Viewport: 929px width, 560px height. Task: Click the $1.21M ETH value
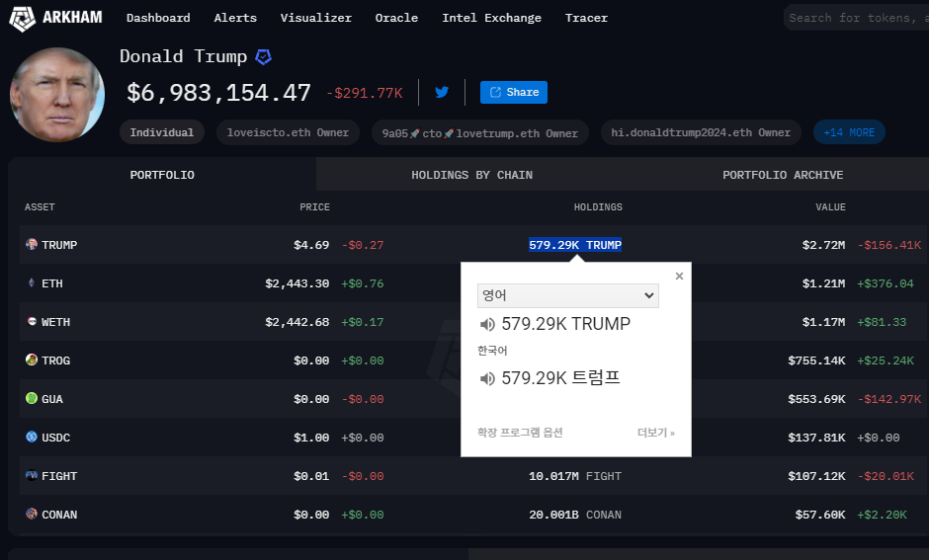coord(823,283)
